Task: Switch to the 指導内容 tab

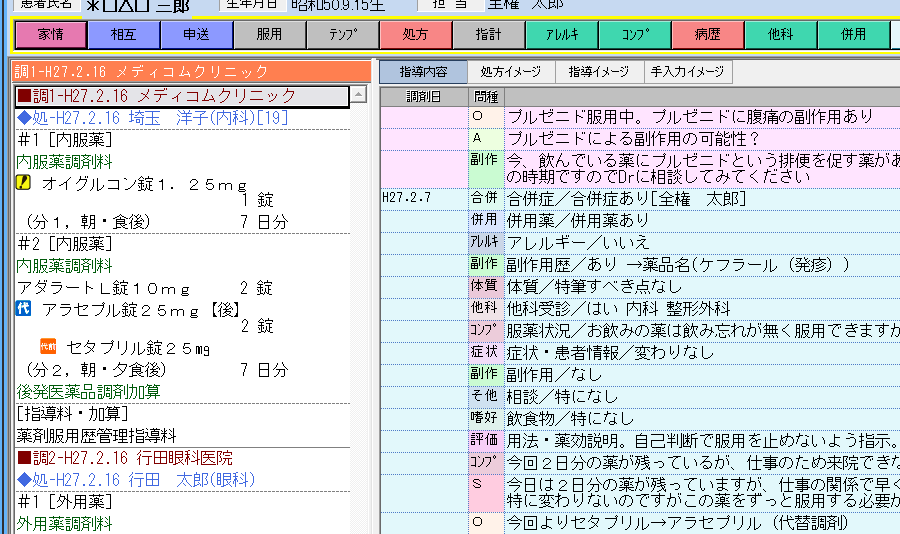Action: (x=424, y=72)
